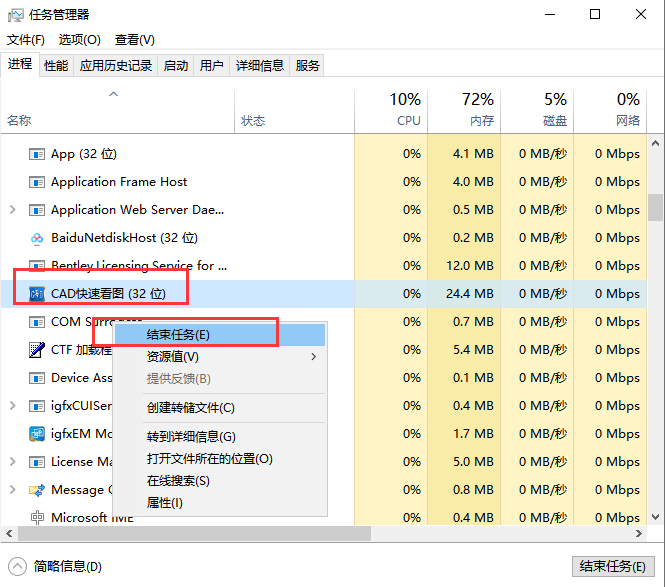This screenshot has height=587, width=665.
Task: Collapse the view with 简略信息(D)
Action: [x=58, y=566]
